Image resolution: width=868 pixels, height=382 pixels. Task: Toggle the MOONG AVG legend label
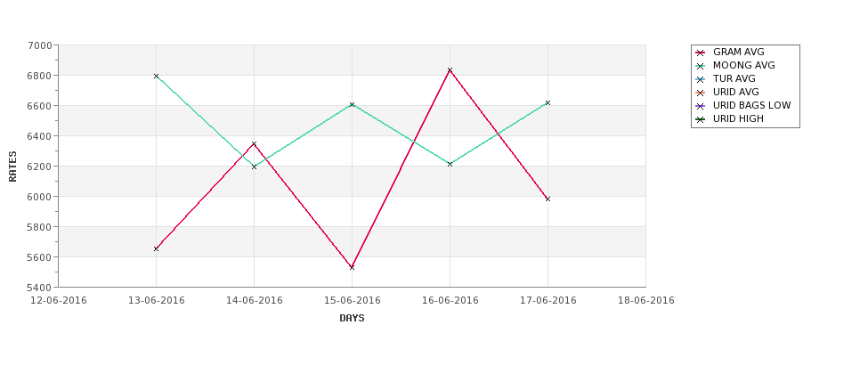tap(744, 65)
